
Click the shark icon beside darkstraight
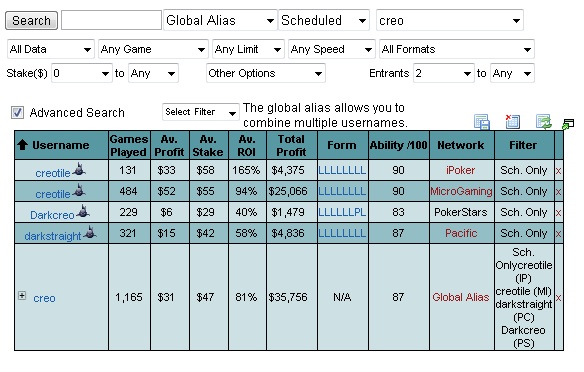(x=90, y=232)
